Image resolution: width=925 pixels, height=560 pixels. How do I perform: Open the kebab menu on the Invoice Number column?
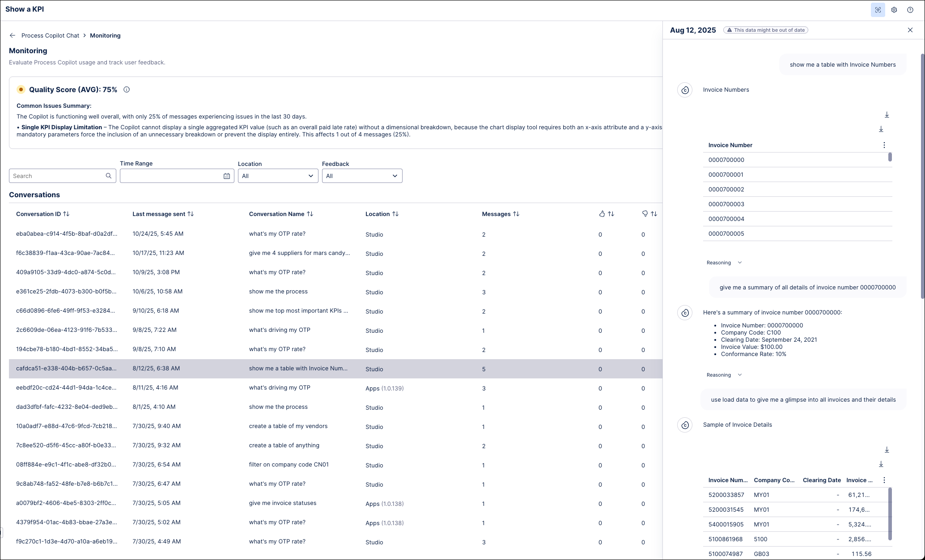click(884, 145)
